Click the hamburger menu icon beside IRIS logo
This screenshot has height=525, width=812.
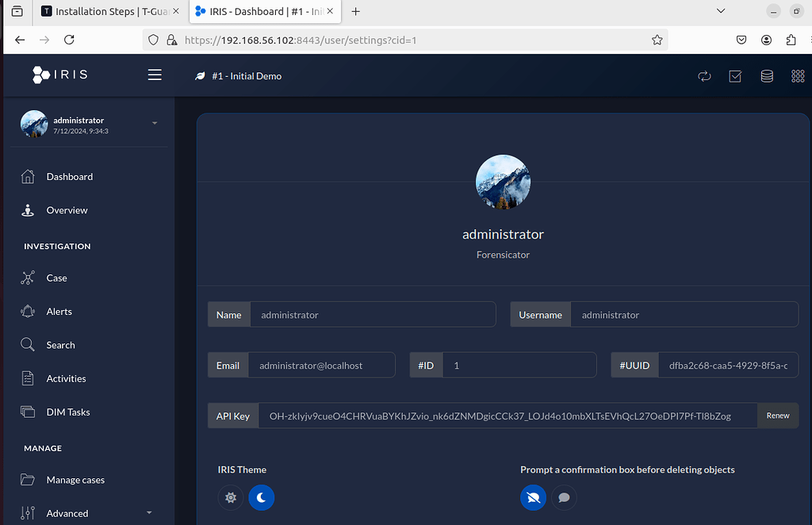(x=155, y=75)
